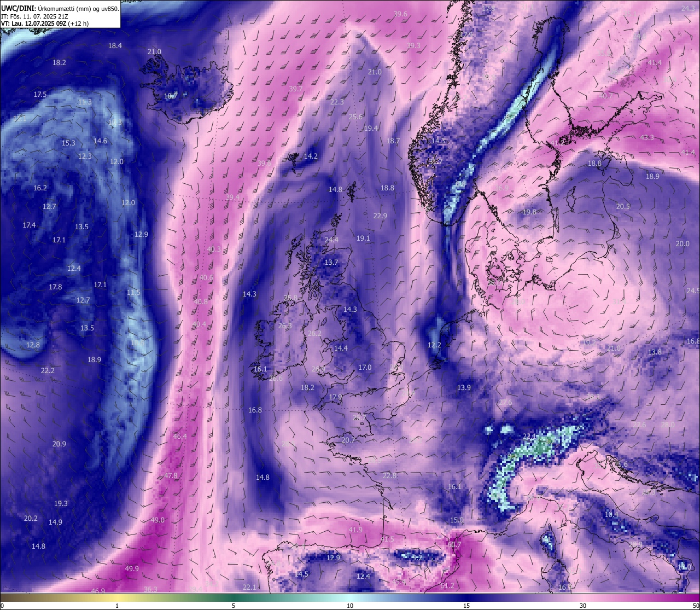Click the 22.2 value on the map
Screen dimensions: 700x610
pos(48,371)
